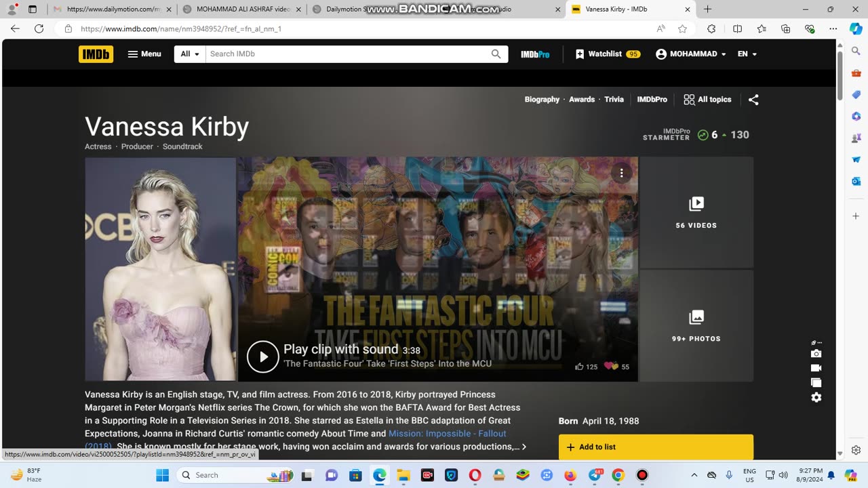The image size is (868, 488).
Task: Toggle Edge split screen icon
Action: (x=738, y=28)
